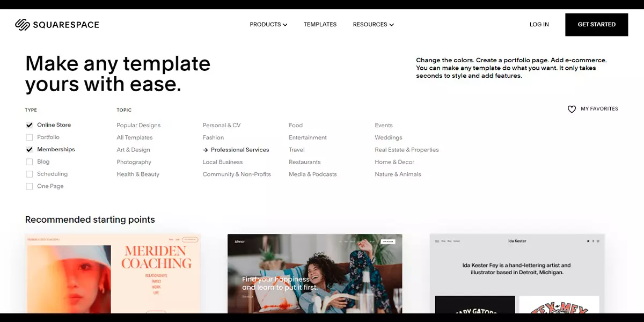644x322 pixels.
Task: Select the All Templates topic
Action: (135, 137)
